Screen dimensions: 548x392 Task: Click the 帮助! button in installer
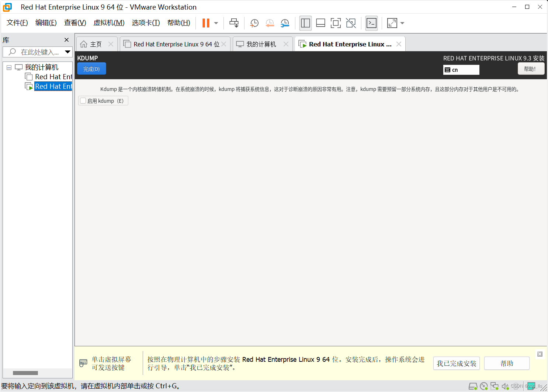pos(531,69)
